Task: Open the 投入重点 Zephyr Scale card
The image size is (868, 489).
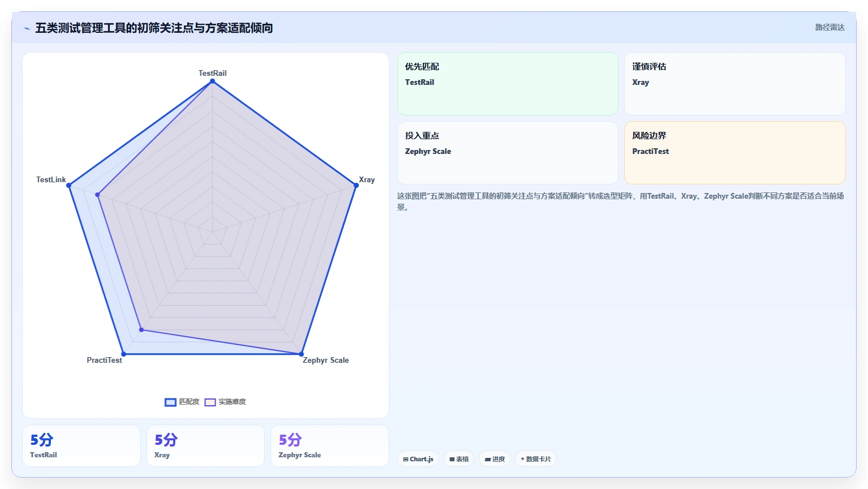Action: 508,153
